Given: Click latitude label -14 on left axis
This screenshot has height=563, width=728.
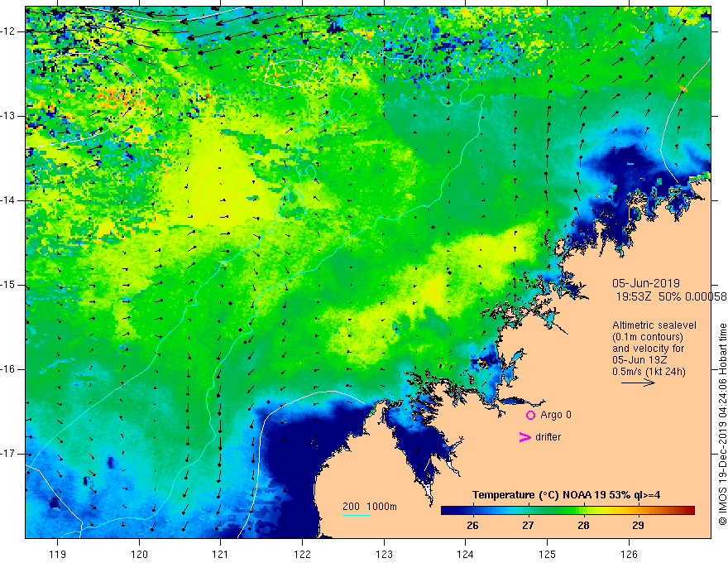Looking at the screenshot, I should point(8,200).
